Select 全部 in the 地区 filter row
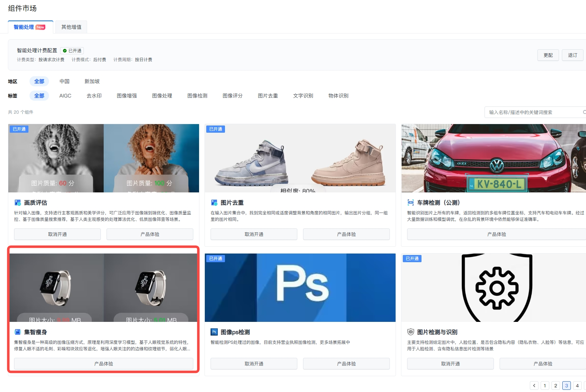 pyautogui.click(x=39, y=81)
